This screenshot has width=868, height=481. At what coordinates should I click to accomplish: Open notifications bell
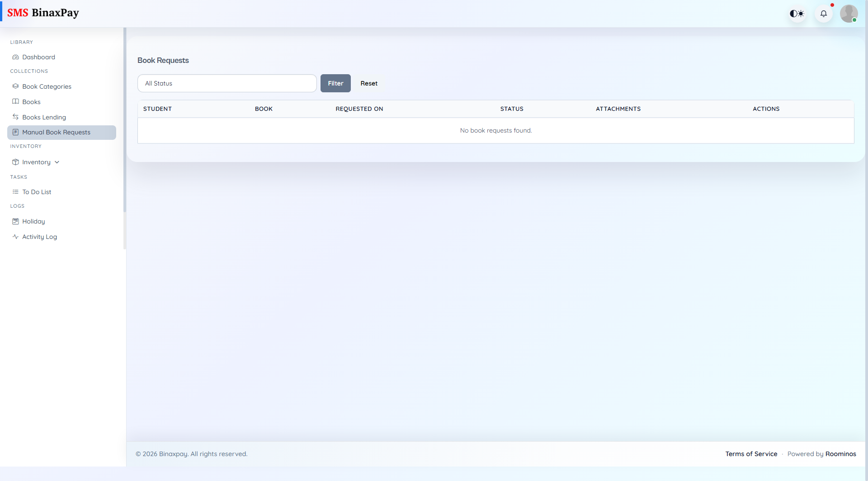click(x=824, y=14)
